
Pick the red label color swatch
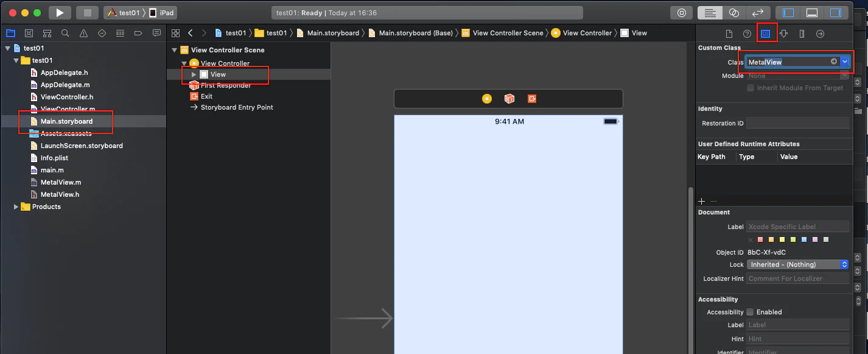coord(760,239)
